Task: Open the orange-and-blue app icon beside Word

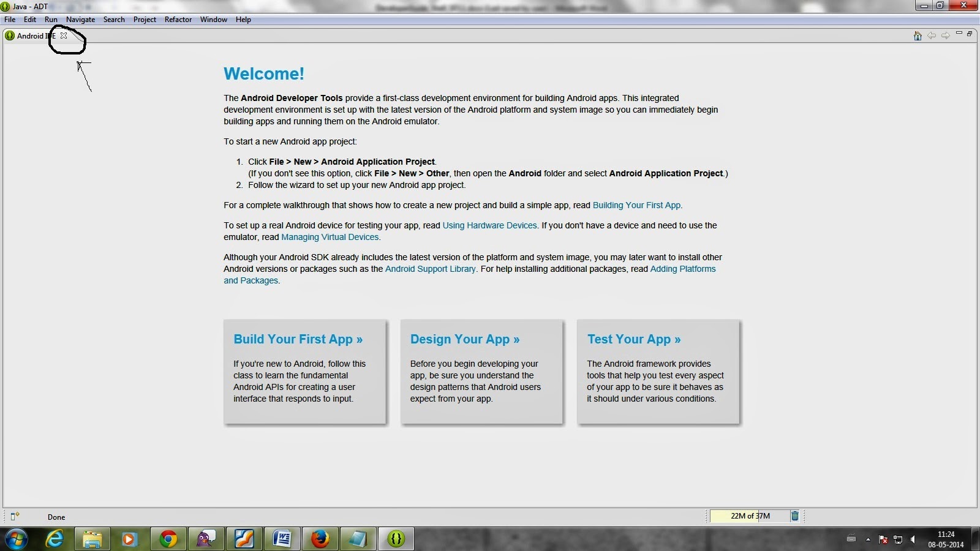Action: [x=244, y=539]
